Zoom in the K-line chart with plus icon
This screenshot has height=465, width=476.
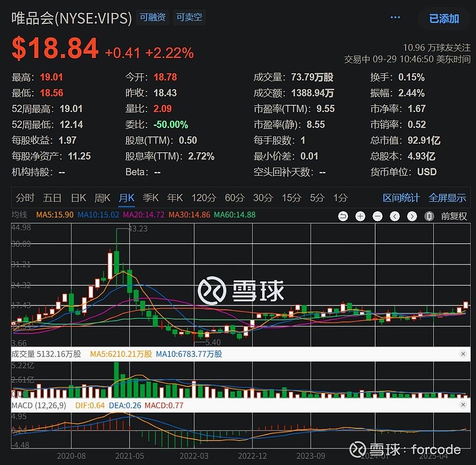[x=361, y=216]
